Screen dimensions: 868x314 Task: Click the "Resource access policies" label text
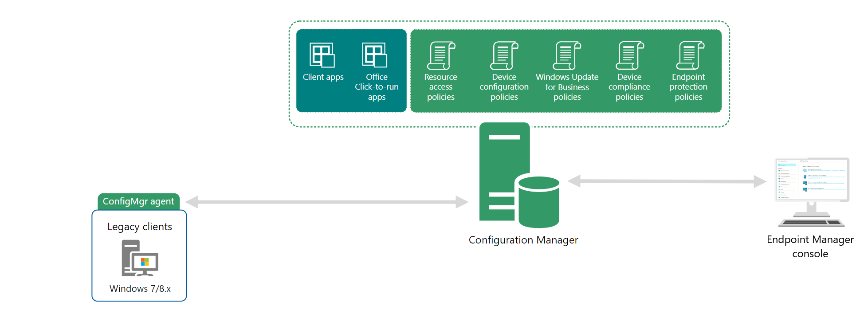pos(441,87)
